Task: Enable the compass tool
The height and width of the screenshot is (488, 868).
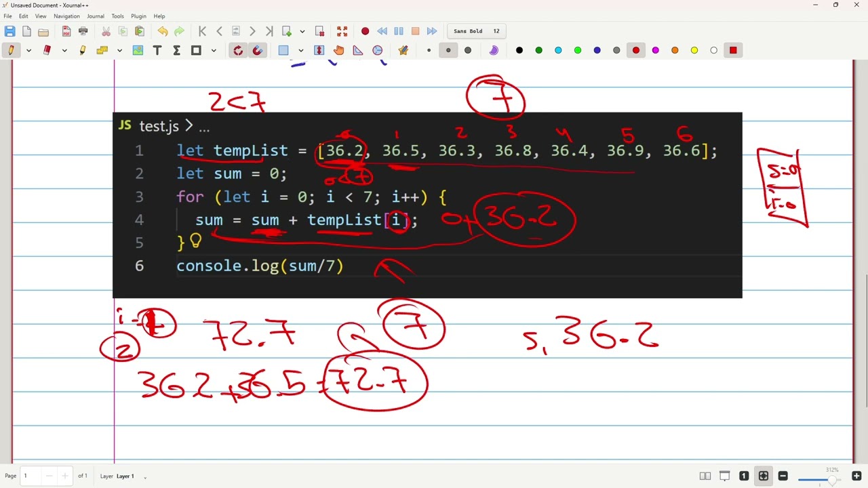Action: click(x=378, y=50)
